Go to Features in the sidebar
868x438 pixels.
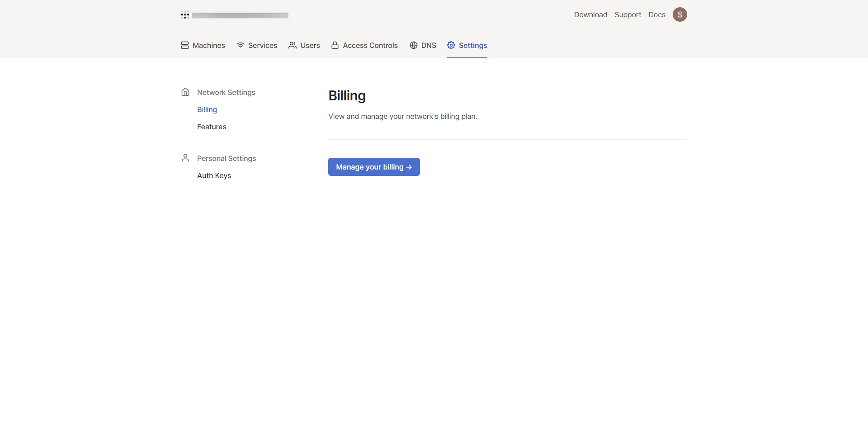[212, 127]
